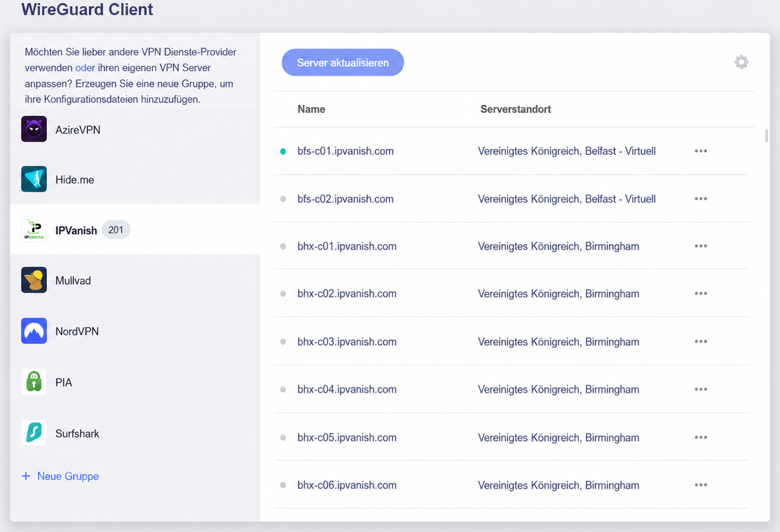Select server bhx-c03.ipvanish.com
780x532 pixels.
(x=347, y=341)
